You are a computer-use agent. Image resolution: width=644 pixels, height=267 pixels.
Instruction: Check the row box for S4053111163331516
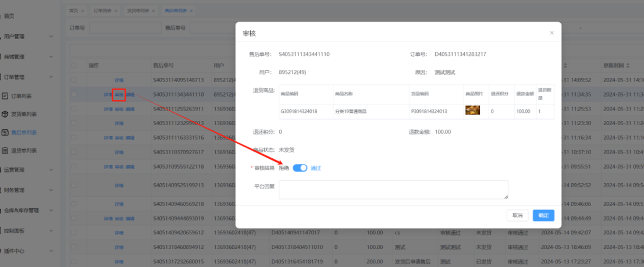click(x=73, y=138)
